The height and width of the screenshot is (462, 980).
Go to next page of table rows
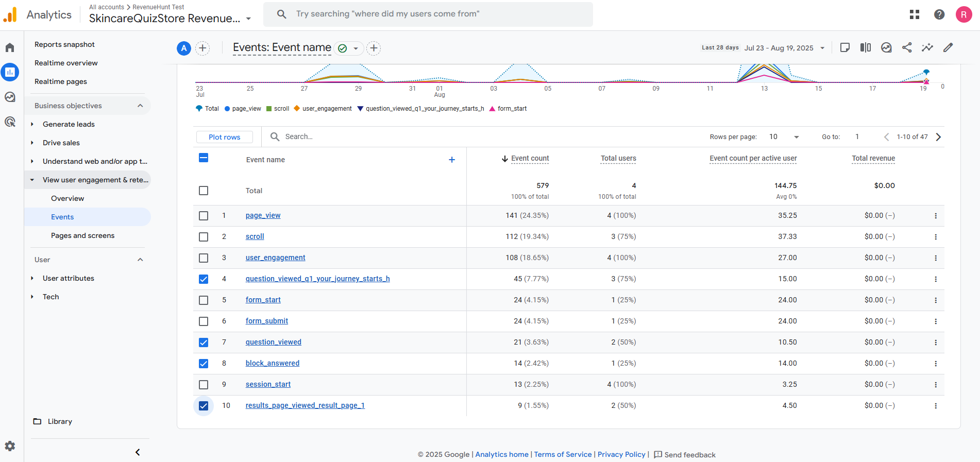938,137
